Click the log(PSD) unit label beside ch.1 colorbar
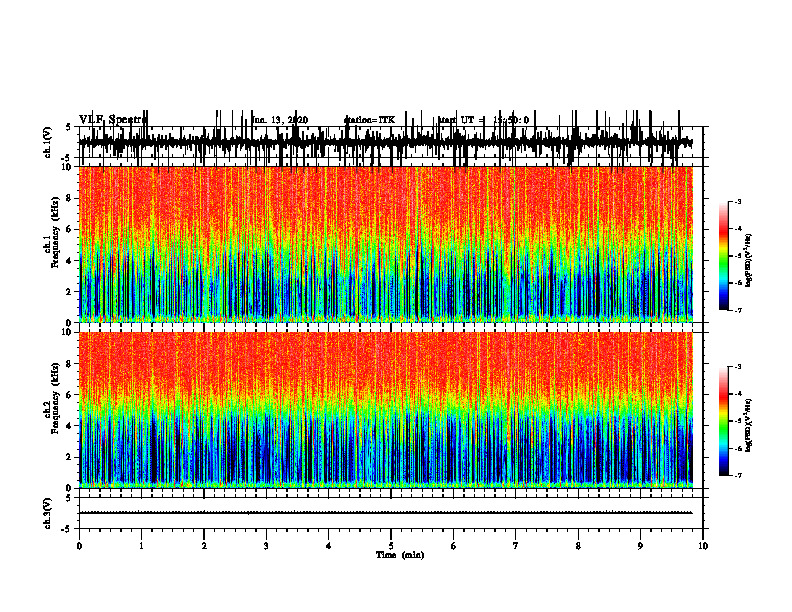Image resolution: width=792 pixels, height=612 pixels. pyautogui.click(x=749, y=261)
